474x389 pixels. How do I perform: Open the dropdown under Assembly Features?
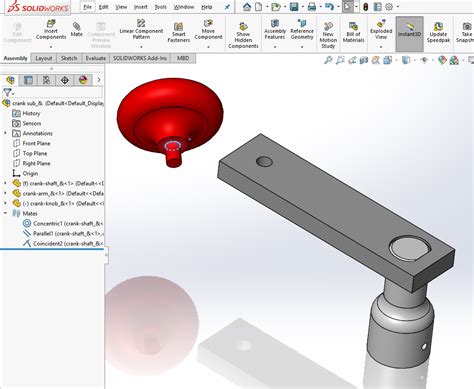point(275,47)
